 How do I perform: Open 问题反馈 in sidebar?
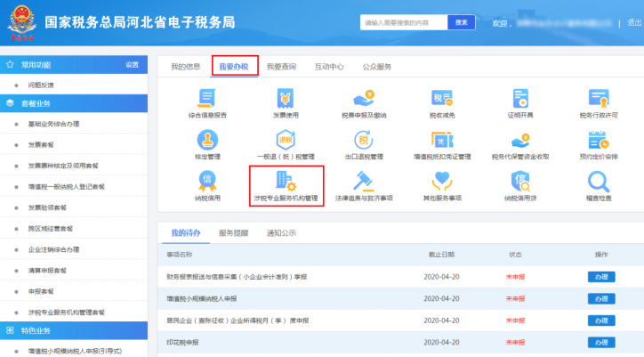pos(41,85)
